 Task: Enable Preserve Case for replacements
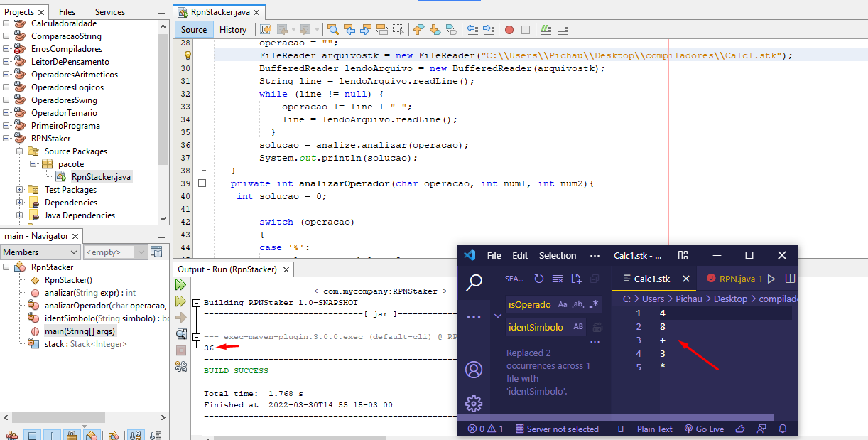(579, 326)
